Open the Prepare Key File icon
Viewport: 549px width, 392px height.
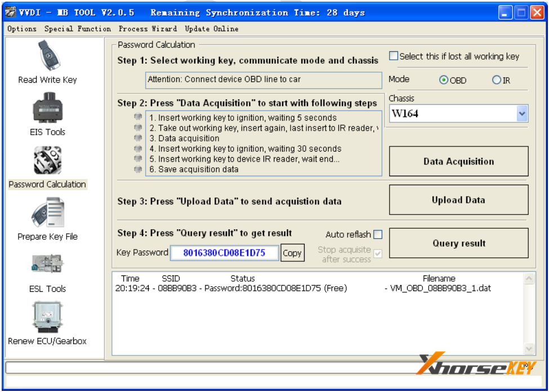48,212
